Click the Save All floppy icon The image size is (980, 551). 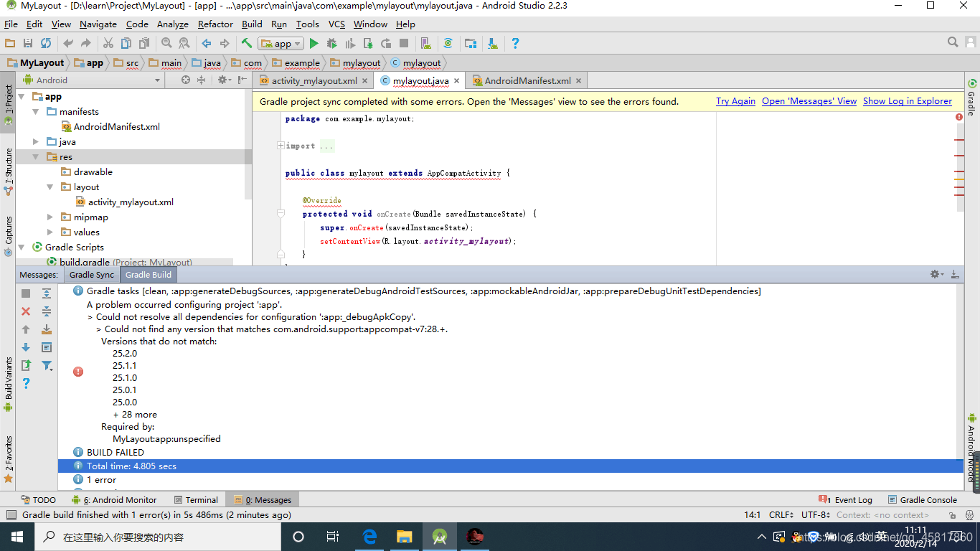(28, 44)
